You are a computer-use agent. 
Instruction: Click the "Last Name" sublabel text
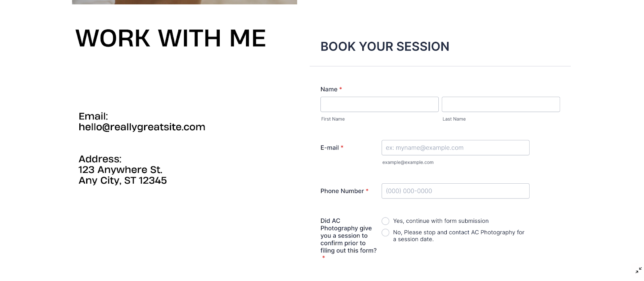click(x=454, y=119)
